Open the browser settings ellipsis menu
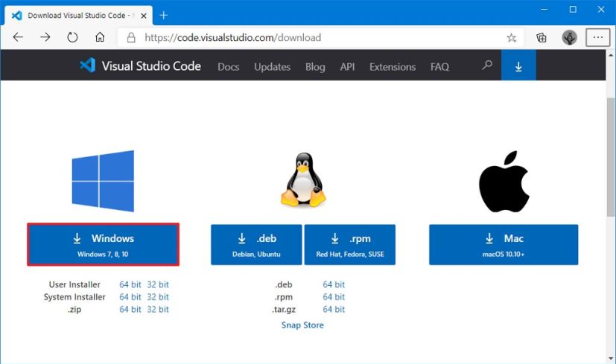Screen dimensions: 616x364 [598, 37]
